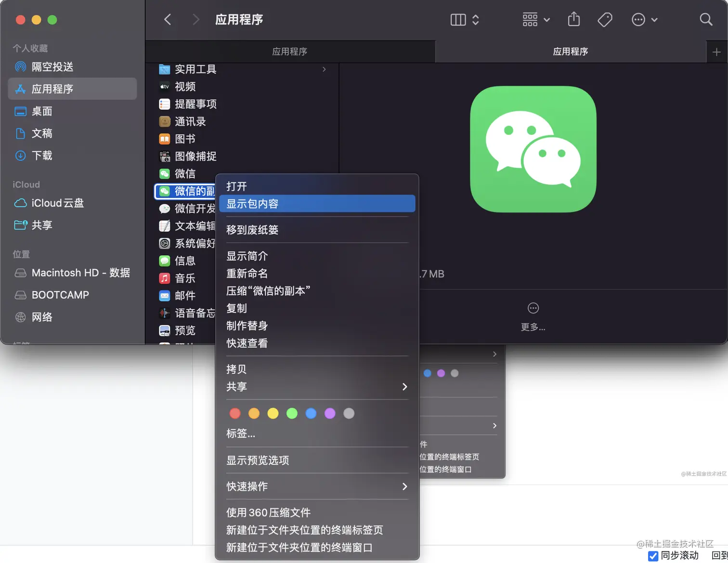Apply the gray tag color in front menu
This screenshot has height=563, width=728.
(349, 413)
